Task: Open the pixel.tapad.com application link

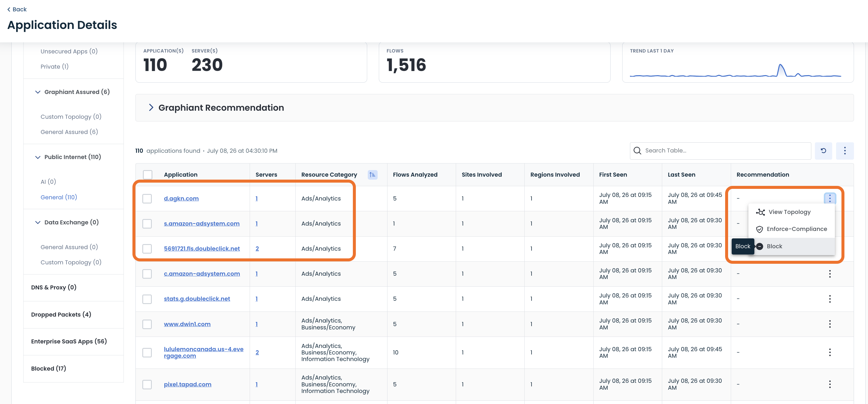Action: tap(188, 384)
